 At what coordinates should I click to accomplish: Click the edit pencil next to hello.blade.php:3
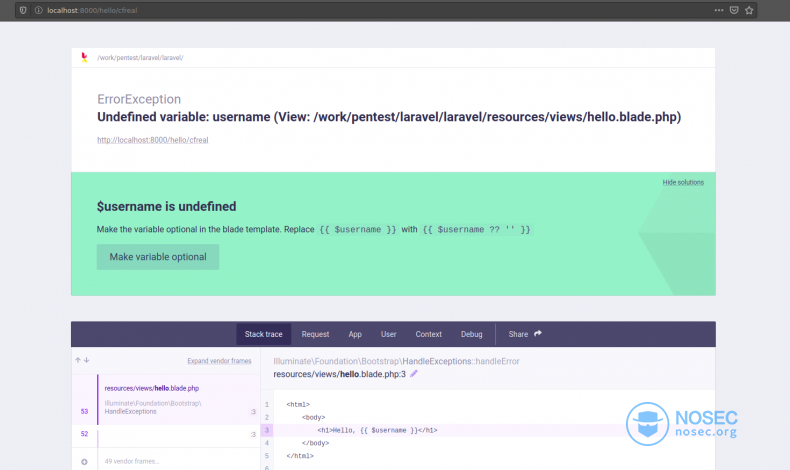coord(414,374)
